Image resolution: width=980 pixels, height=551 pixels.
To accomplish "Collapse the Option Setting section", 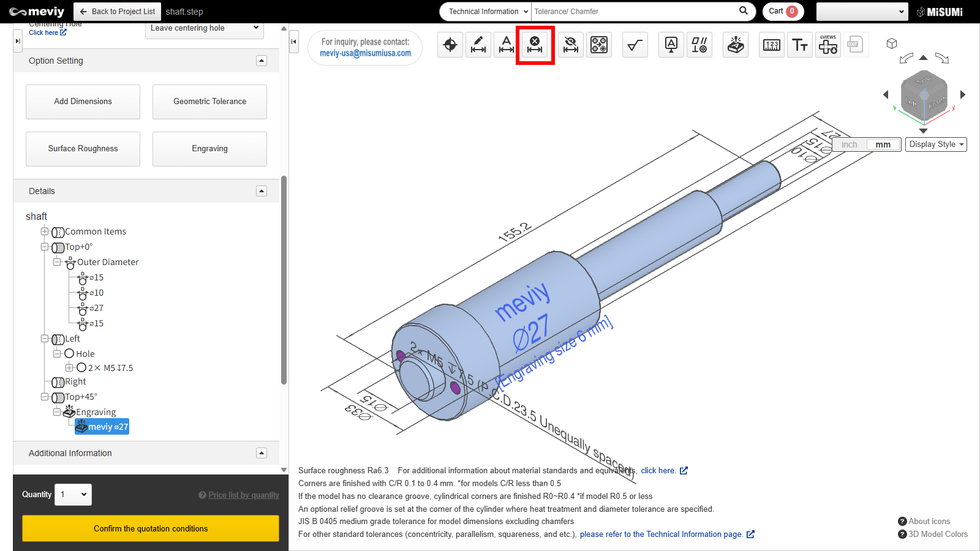I will pyautogui.click(x=262, y=61).
